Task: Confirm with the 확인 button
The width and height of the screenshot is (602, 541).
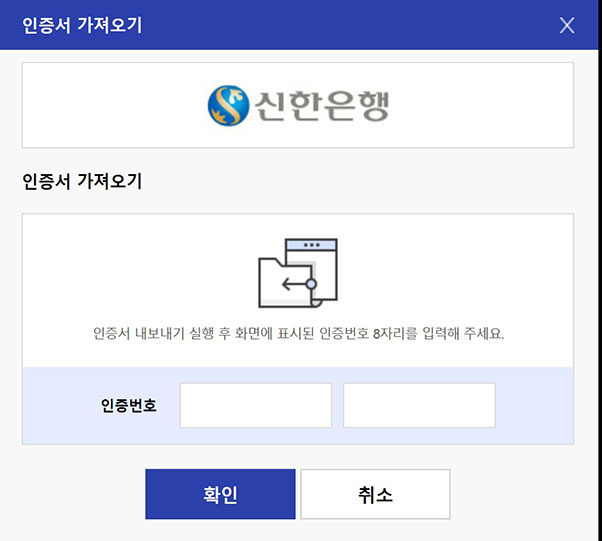Action: (x=220, y=494)
